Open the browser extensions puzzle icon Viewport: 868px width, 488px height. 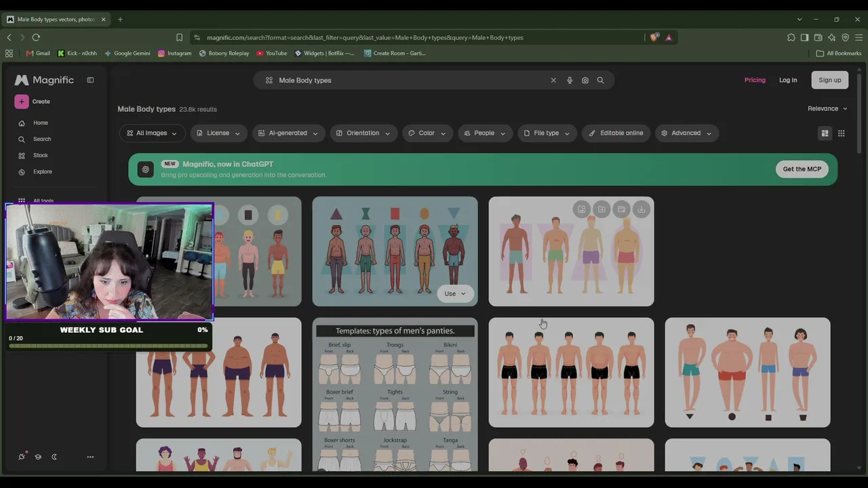[x=791, y=37]
